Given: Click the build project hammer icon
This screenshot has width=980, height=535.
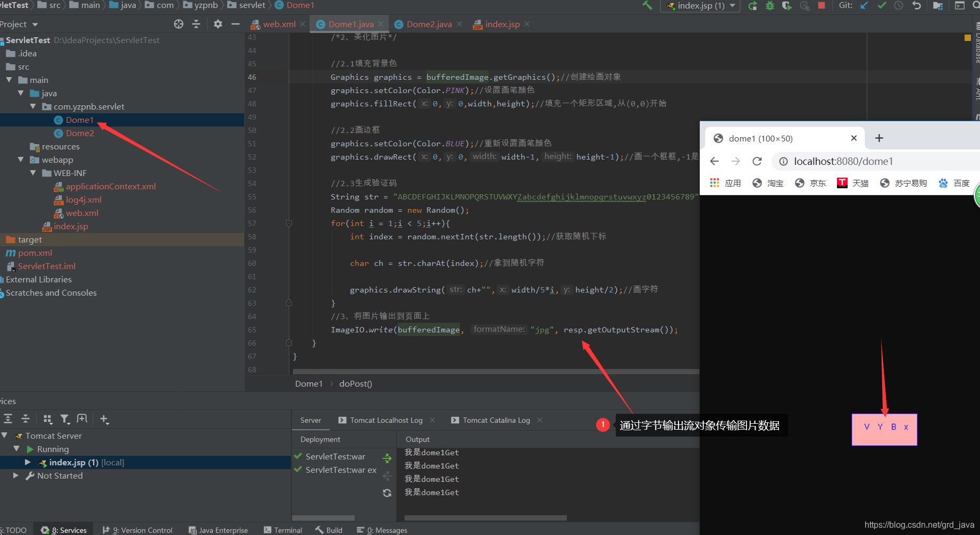Looking at the screenshot, I should [647, 5].
